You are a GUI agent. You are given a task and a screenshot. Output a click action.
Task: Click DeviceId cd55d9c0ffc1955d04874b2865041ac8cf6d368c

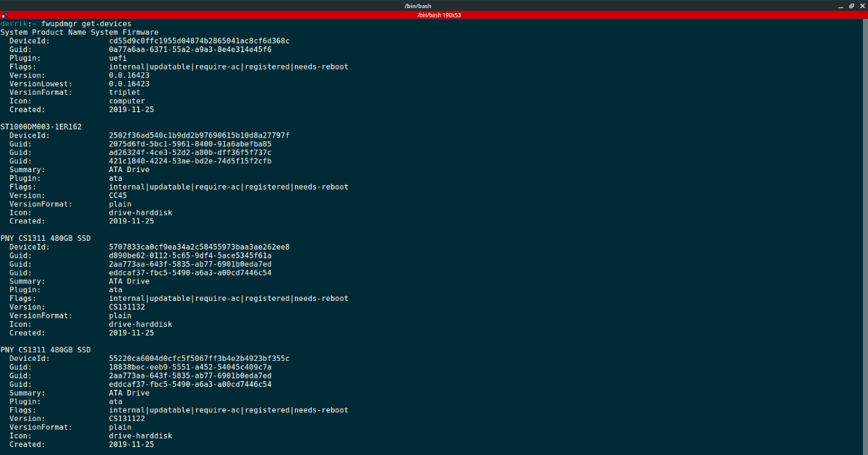(x=199, y=41)
